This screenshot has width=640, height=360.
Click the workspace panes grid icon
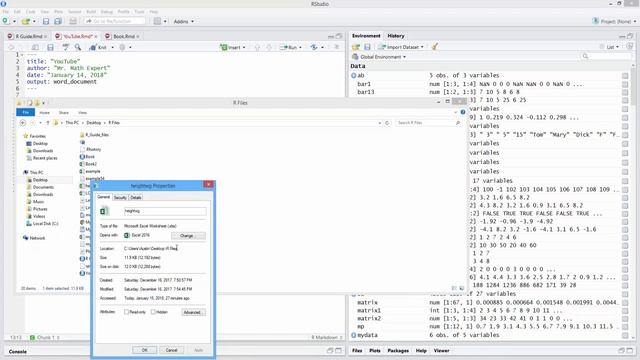[x=158, y=21]
